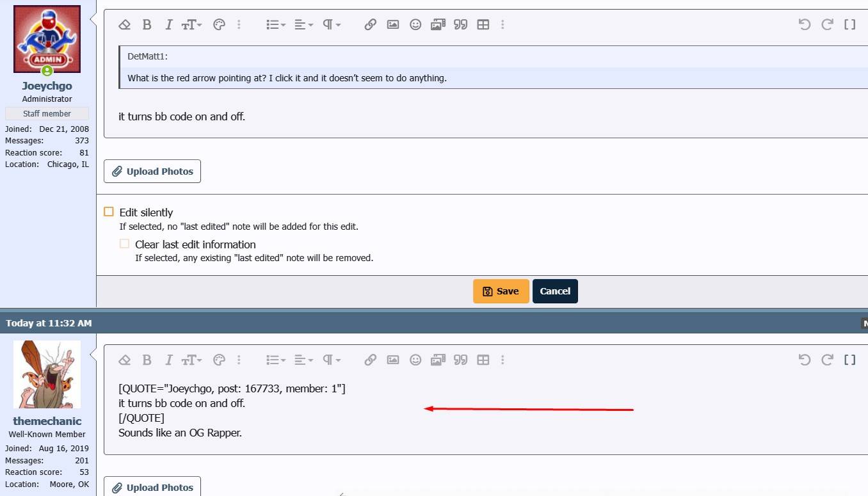Insert table in the top editor
The width and height of the screenshot is (868, 496).
pos(483,24)
